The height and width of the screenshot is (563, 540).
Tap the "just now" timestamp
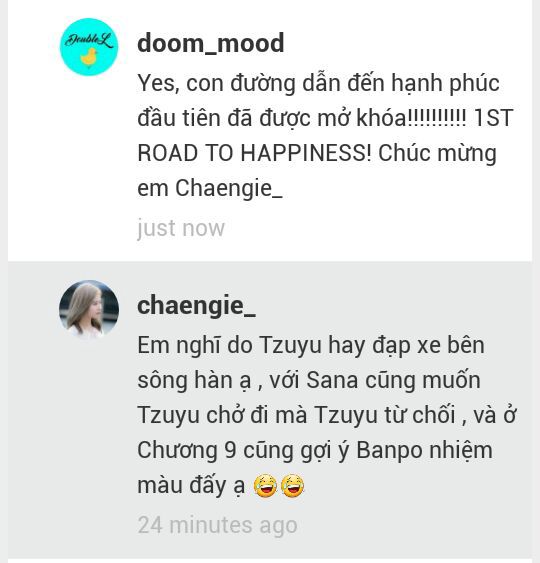[x=181, y=228]
